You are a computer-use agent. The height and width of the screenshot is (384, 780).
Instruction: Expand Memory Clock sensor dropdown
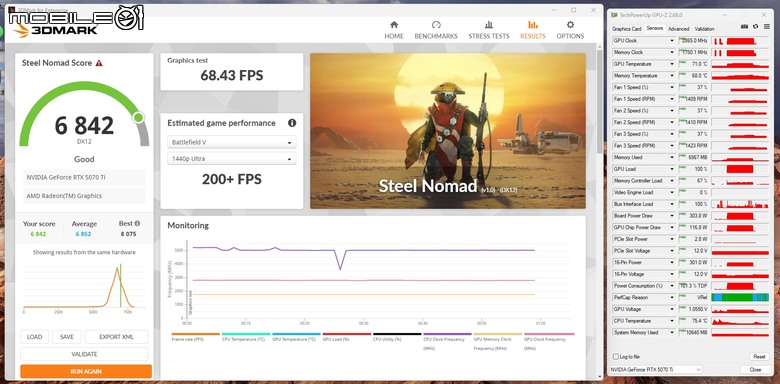coord(672,52)
